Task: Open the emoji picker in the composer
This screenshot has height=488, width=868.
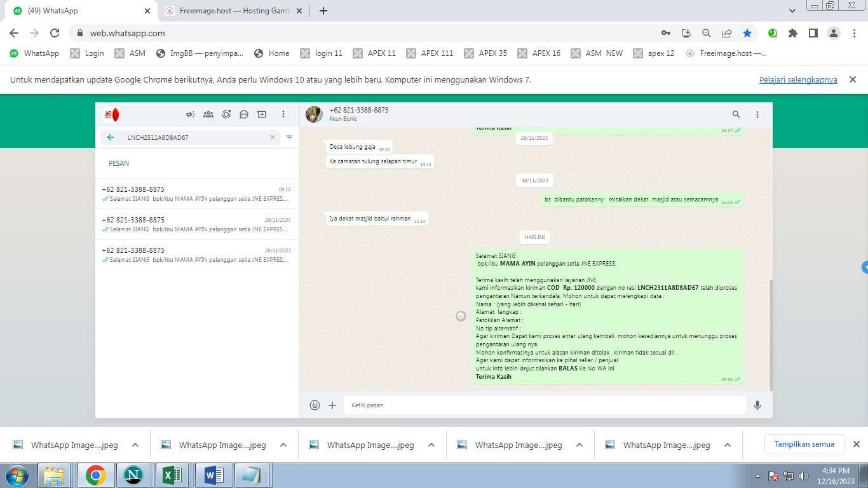Action: (315, 405)
